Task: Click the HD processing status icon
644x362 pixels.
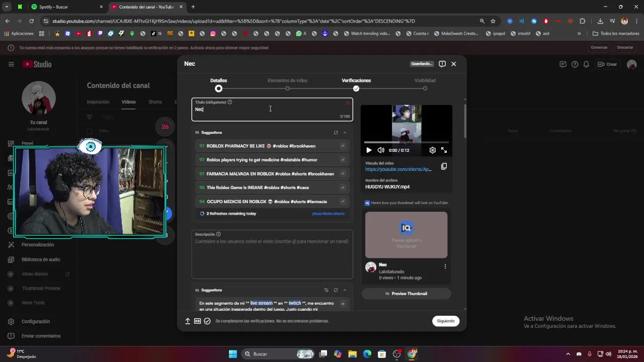Action: tap(197, 321)
